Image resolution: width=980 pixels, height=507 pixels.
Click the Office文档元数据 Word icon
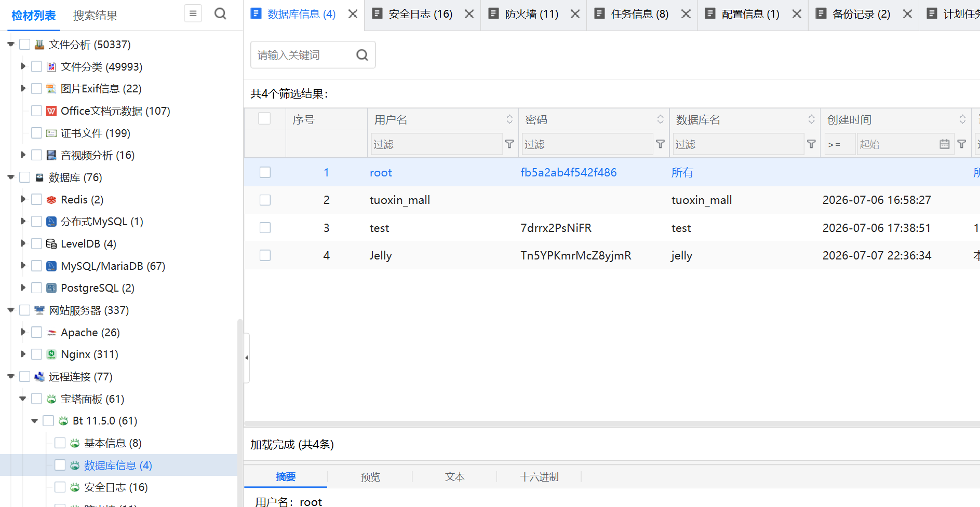51,111
